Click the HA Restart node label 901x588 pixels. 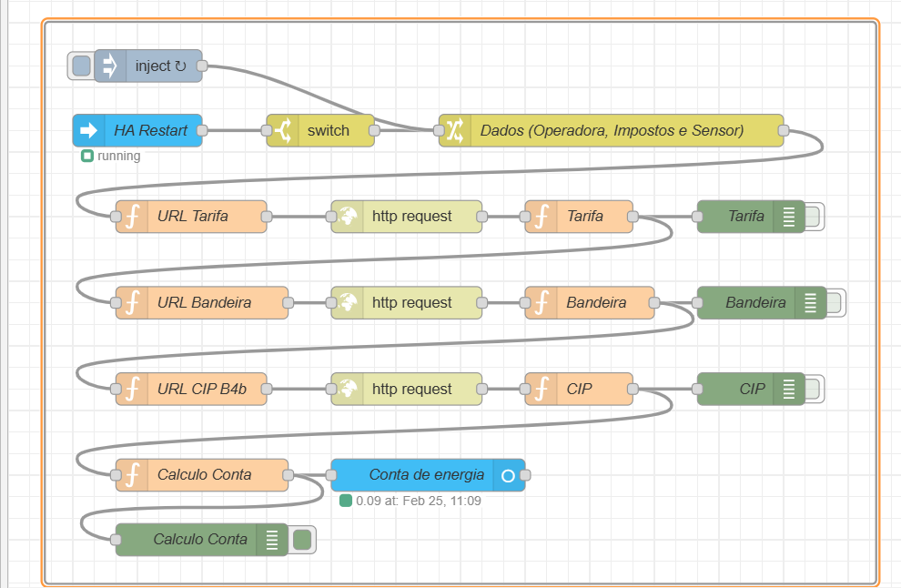pos(150,130)
